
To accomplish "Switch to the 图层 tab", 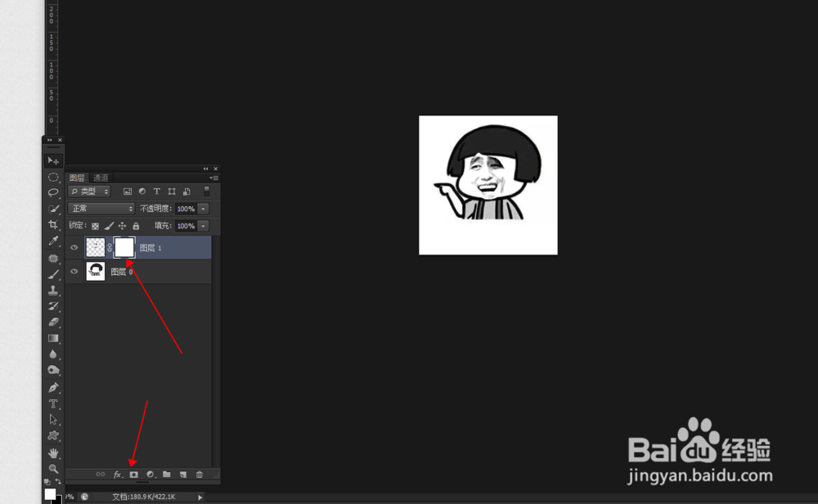I will pos(77,178).
